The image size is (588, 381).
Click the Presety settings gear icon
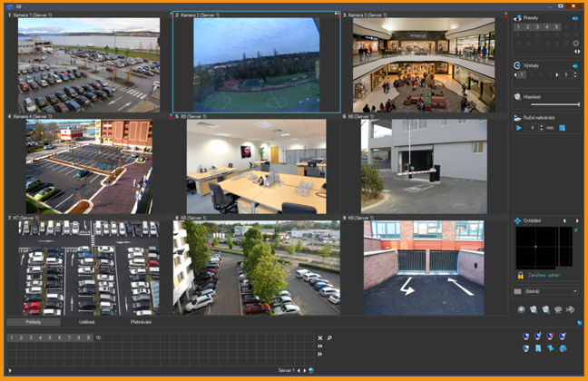tap(575, 43)
